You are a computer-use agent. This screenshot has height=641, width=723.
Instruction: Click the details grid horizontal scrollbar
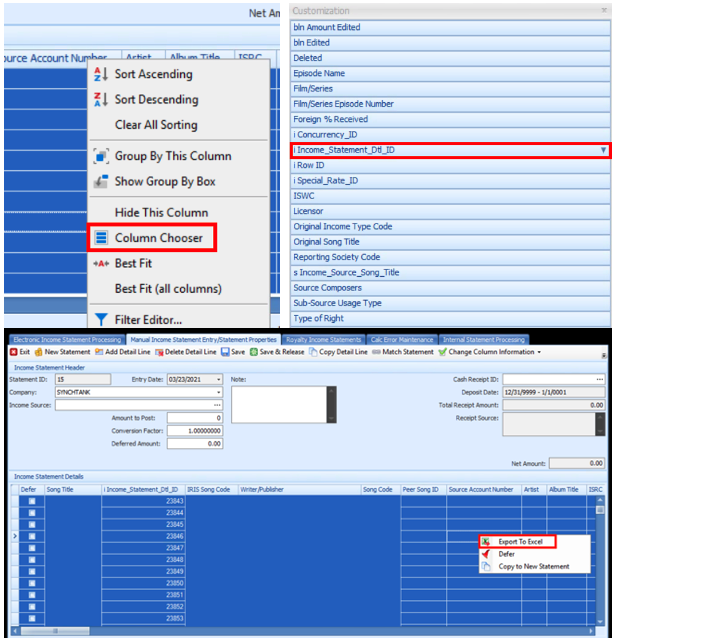pos(300,632)
